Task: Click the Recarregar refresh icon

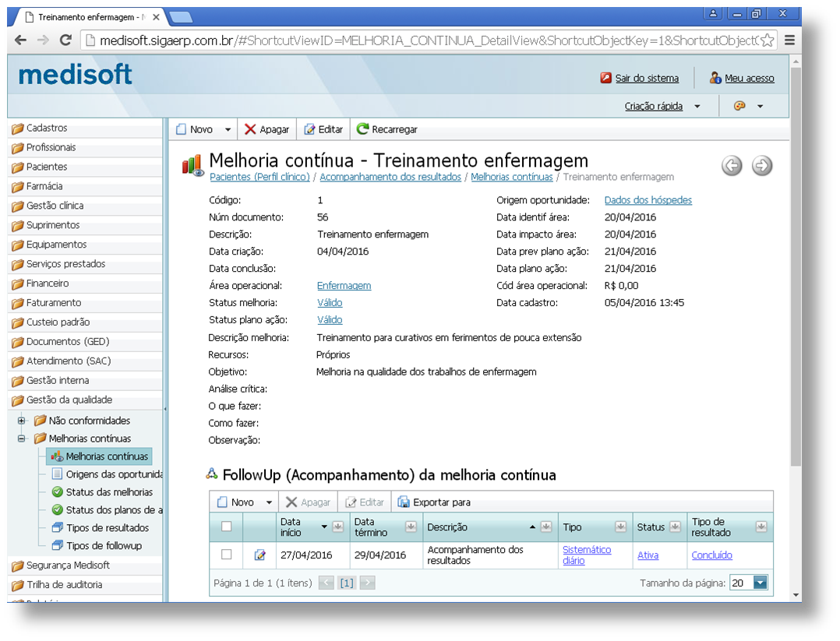Action: (x=362, y=129)
